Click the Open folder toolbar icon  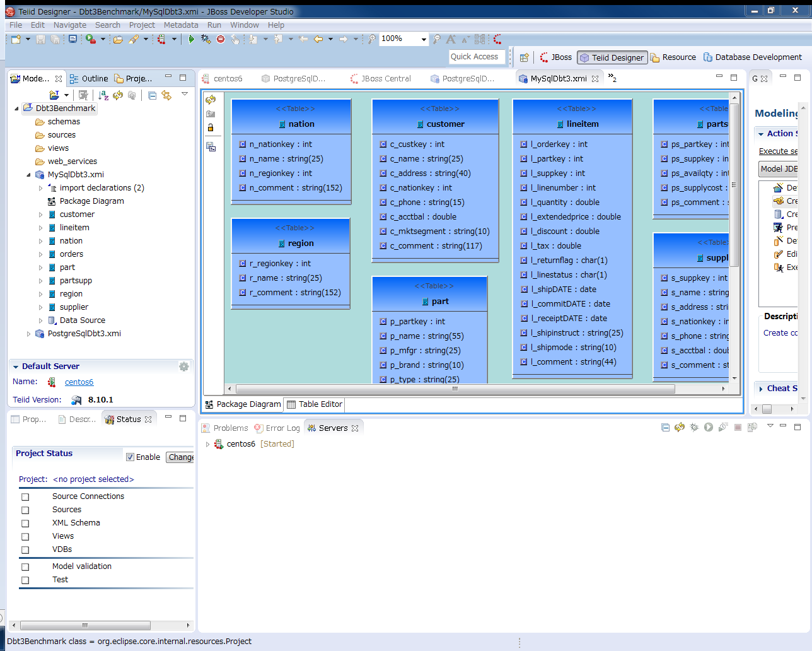tap(118, 39)
